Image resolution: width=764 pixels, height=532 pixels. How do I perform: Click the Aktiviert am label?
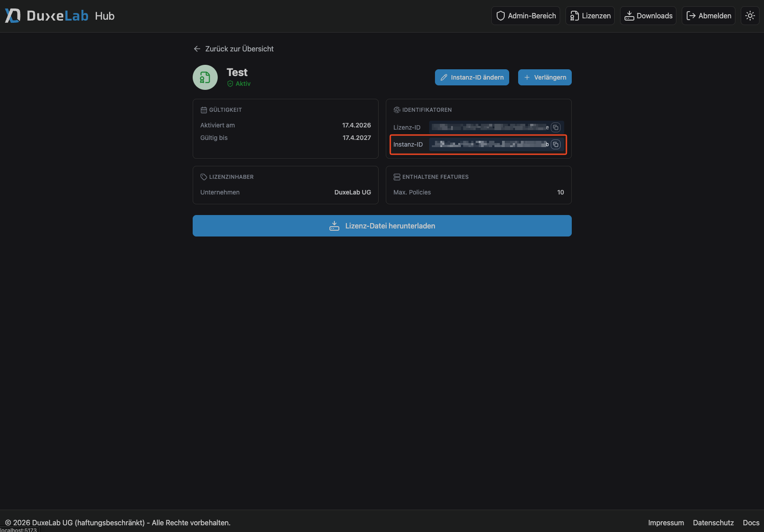[x=217, y=125]
